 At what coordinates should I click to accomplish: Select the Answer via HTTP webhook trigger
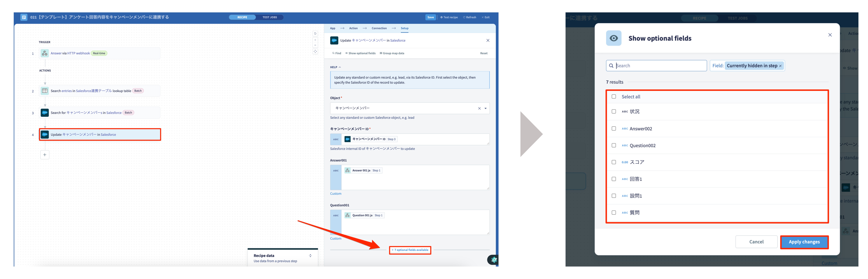[x=100, y=53]
